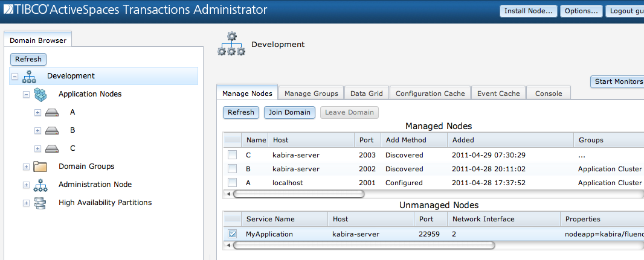Select the Administration Node tree label

(x=95, y=185)
